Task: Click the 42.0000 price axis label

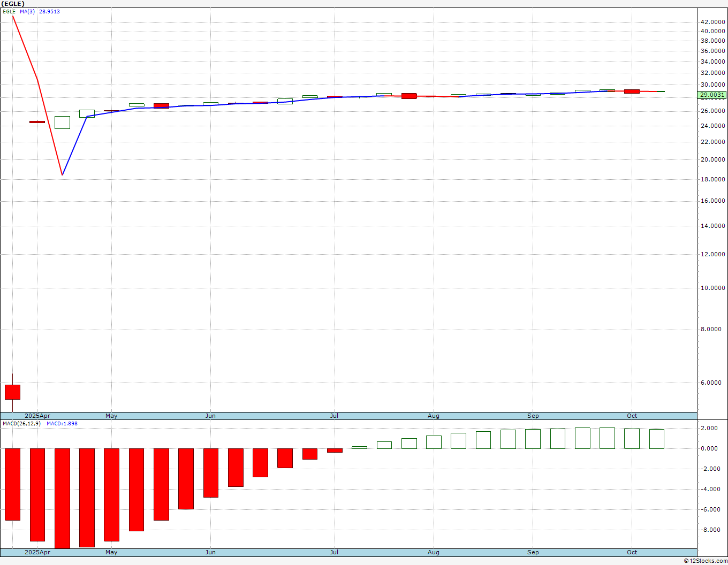Action: coord(712,22)
